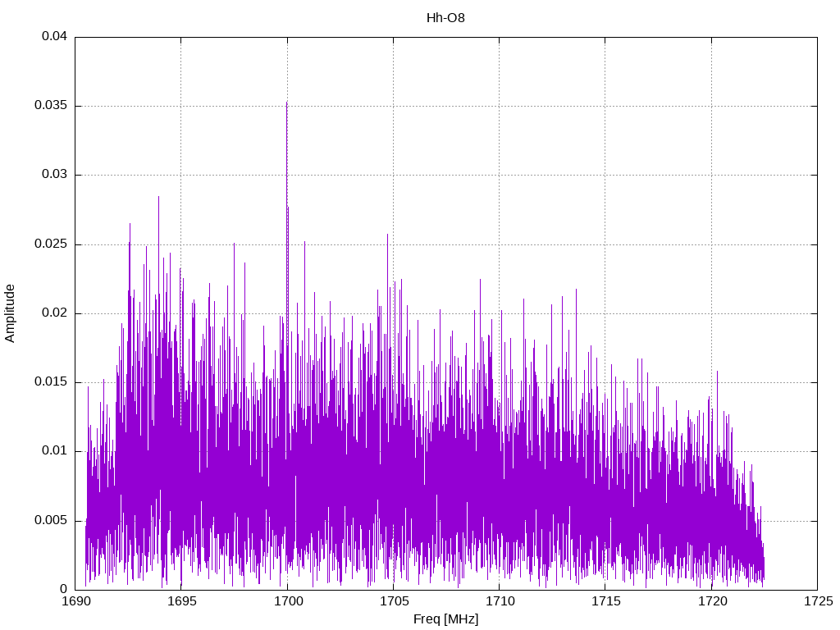The width and height of the screenshot is (840, 630).
Task: Select the 1695 x-axis tick label
Action: (x=181, y=601)
